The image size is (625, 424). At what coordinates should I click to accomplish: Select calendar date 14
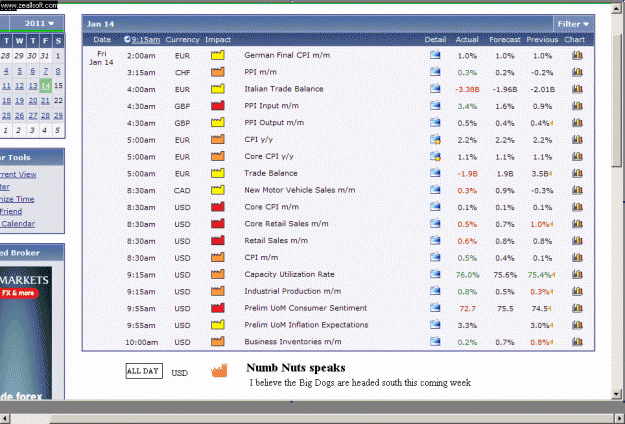point(45,85)
